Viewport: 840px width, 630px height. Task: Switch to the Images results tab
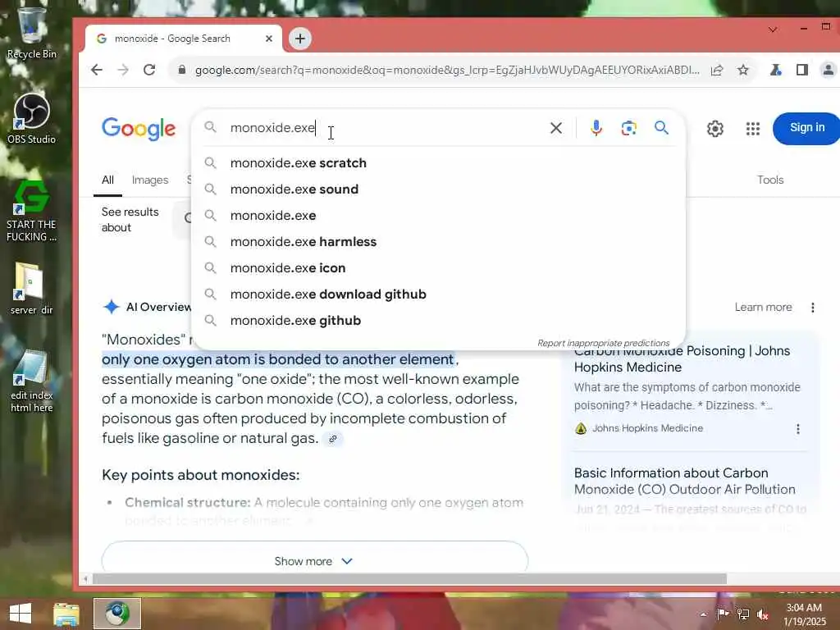tap(150, 180)
